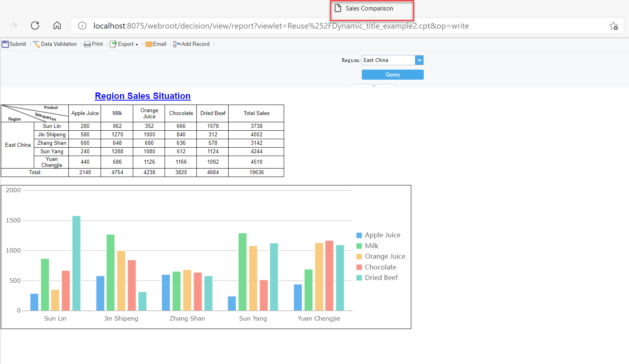Click the Export icon in the toolbar
Image resolution: width=629 pixels, height=364 pixels.
tap(113, 44)
